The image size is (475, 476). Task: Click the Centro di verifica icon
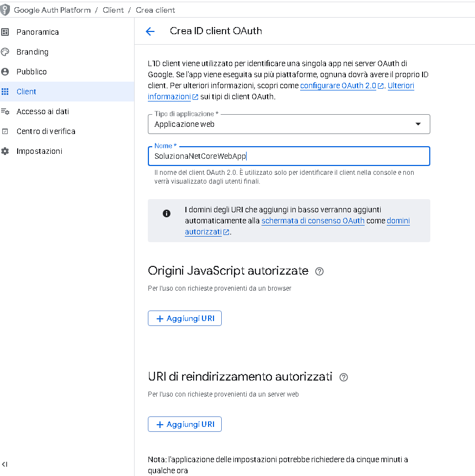[5, 131]
